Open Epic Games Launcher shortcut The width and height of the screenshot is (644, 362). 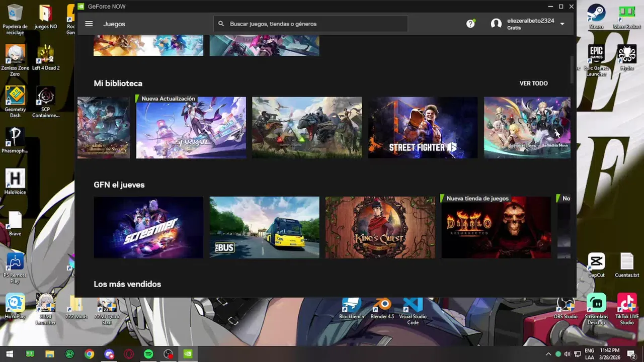pyautogui.click(x=596, y=61)
